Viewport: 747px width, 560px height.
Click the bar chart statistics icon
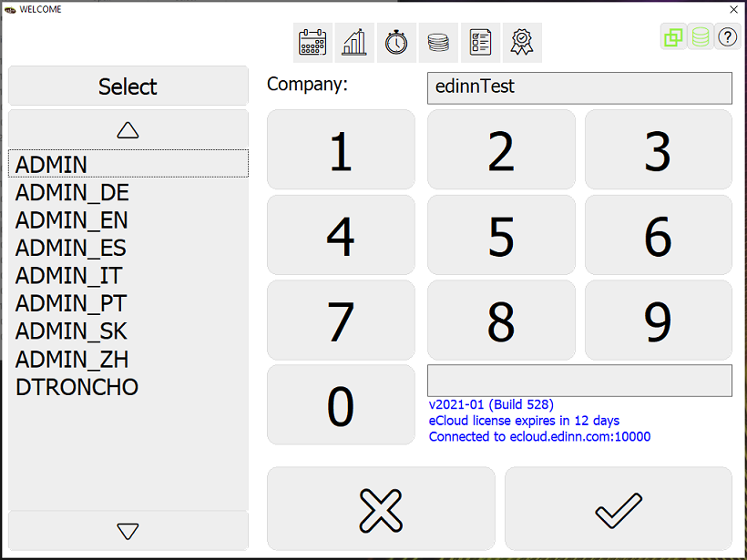[354, 43]
